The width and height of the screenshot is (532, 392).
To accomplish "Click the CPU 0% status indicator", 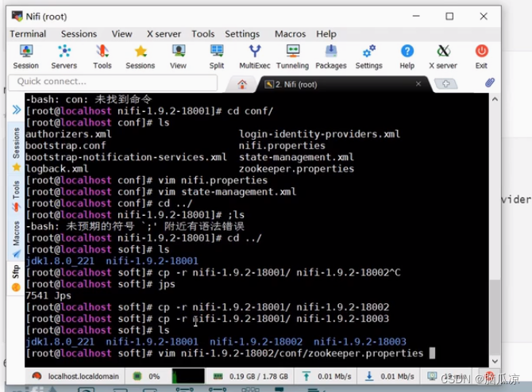I will coord(148,376).
